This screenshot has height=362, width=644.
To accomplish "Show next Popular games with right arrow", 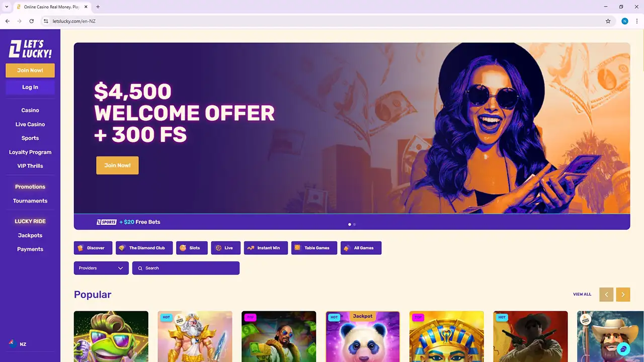I will click(623, 295).
